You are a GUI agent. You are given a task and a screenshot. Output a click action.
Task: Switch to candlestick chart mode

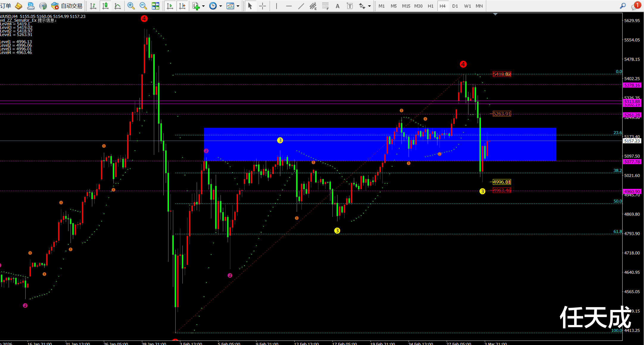click(105, 6)
